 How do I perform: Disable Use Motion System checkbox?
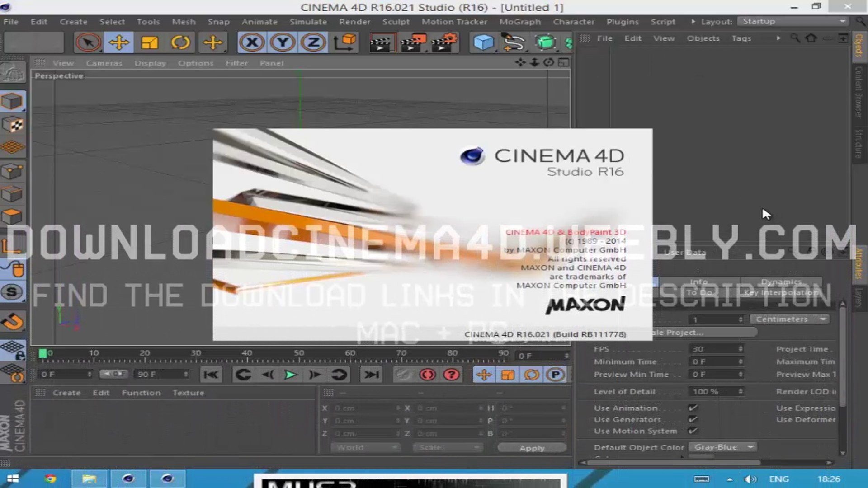pos(693,431)
